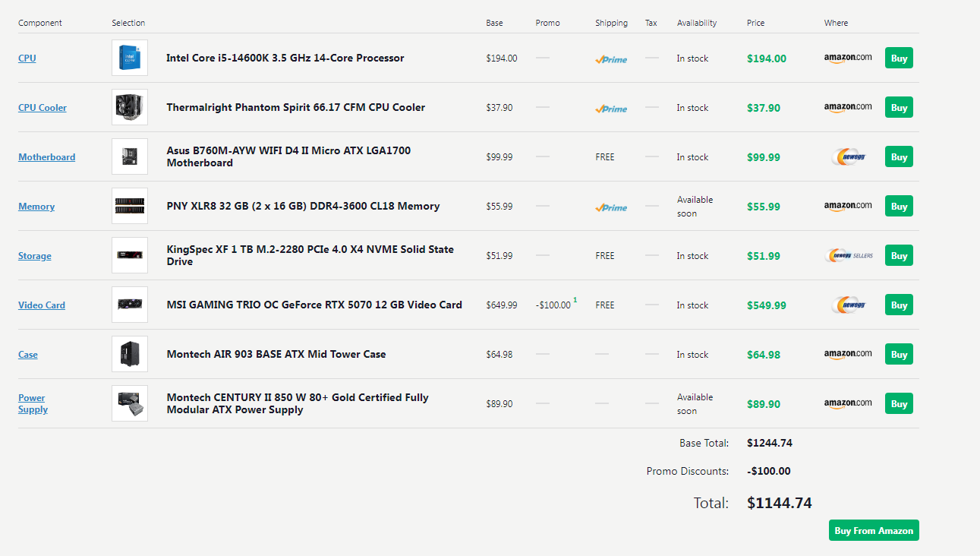Click the amazon.com logo in the CPU Cooler row
The image size is (980, 556).
coord(848,107)
